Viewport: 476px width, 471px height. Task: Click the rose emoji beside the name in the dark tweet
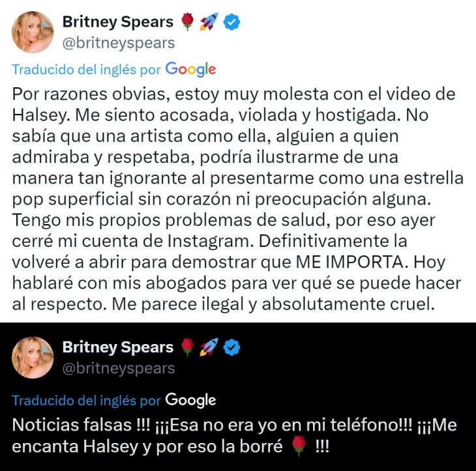pyautogui.click(x=187, y=347)
